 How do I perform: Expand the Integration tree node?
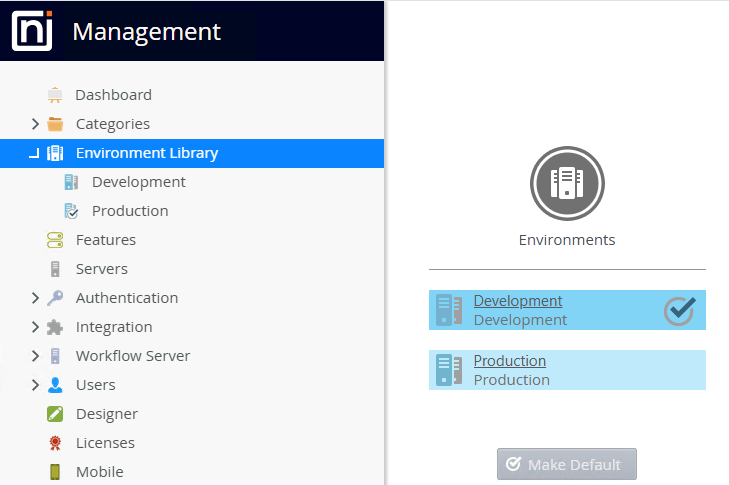35,327
